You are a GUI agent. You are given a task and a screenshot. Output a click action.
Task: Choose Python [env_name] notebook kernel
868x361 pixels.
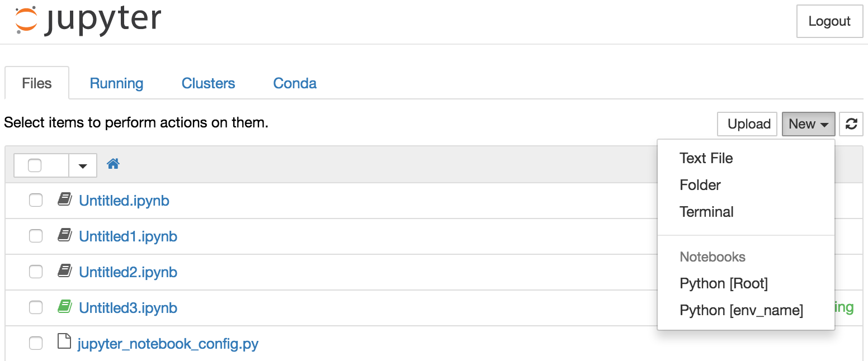click(x=741, y=310)
